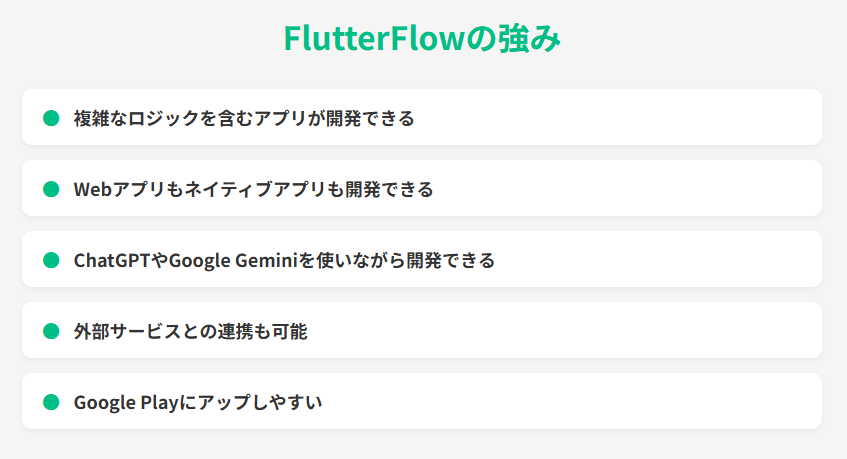This screenshot has height=459, width=847.
Task: Click green bullet beside ChatGPT item
Action: [51, 260]
